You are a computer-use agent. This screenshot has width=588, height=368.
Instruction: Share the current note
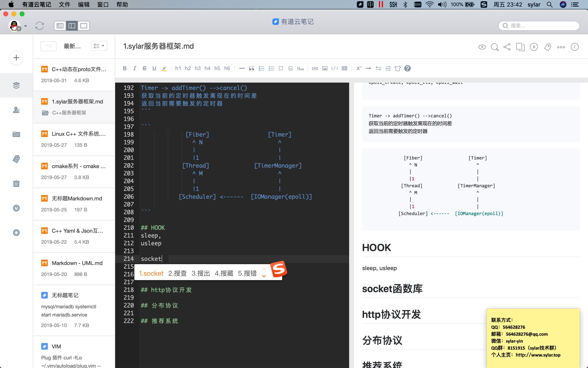tap(507, 47)
